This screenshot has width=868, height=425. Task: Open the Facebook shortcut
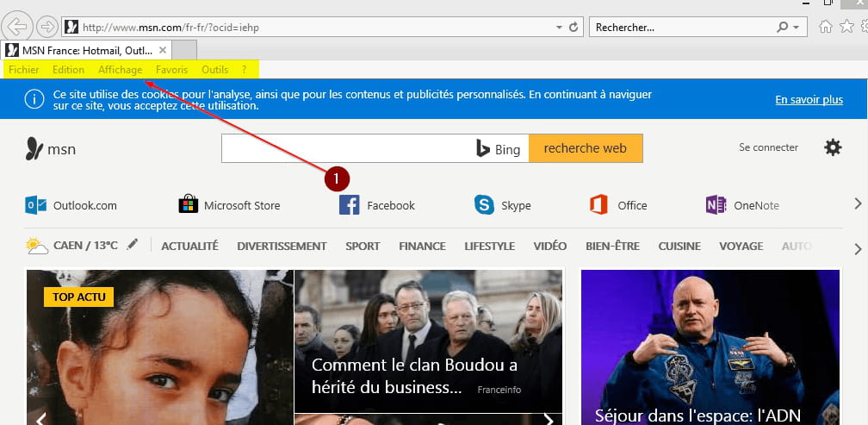[377, 205]
